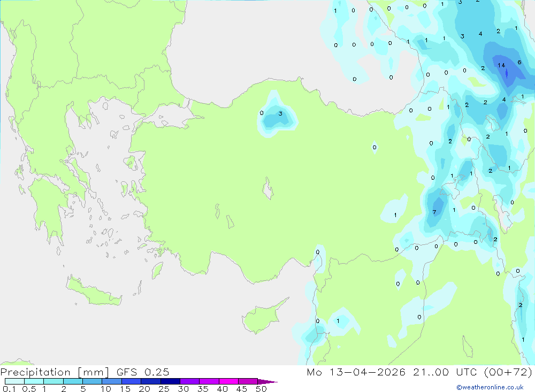The height and width of the screenshot is (392, 535).
Task: Click legend label '25'
Action: point(164,389)
